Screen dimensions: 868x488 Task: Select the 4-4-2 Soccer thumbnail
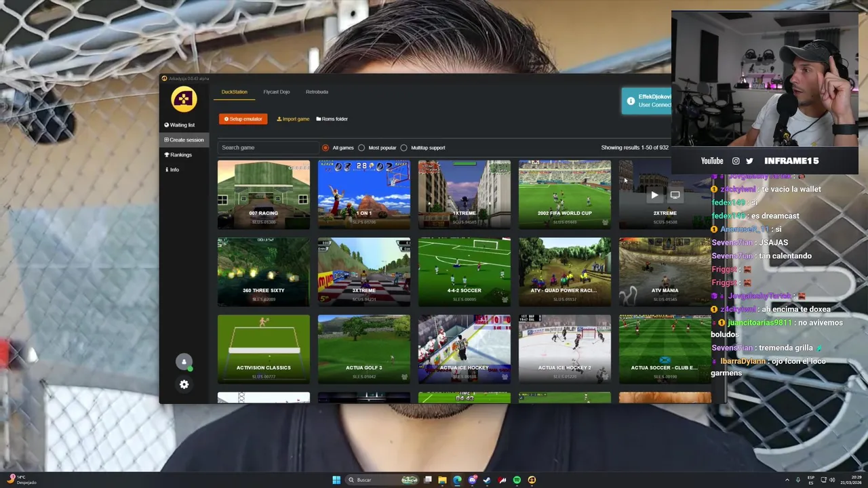click(x=465, y=272)
